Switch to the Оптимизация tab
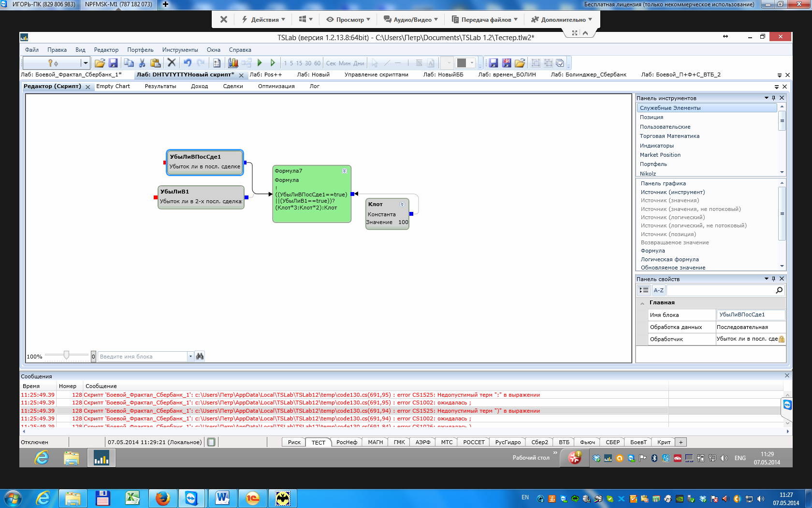 pyautogui.click(x=276, y=86)
